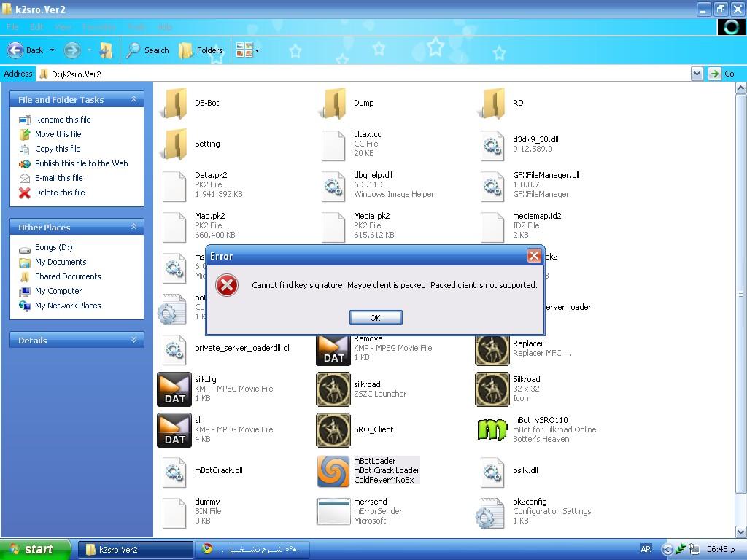Screen dimensions: 747x560
Task: Expand the Details panel
Action: [133, 340]
